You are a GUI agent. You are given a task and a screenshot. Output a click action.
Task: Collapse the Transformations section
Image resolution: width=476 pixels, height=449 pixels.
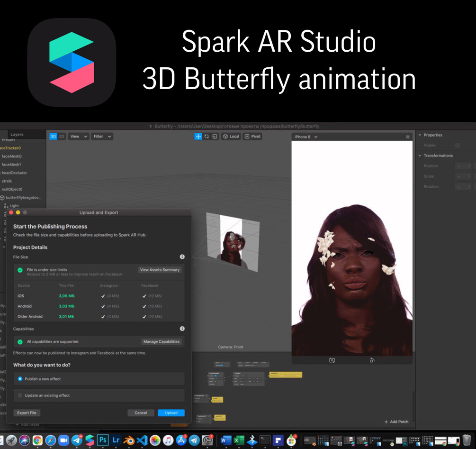pyautogui.click(x=420, y=156)
